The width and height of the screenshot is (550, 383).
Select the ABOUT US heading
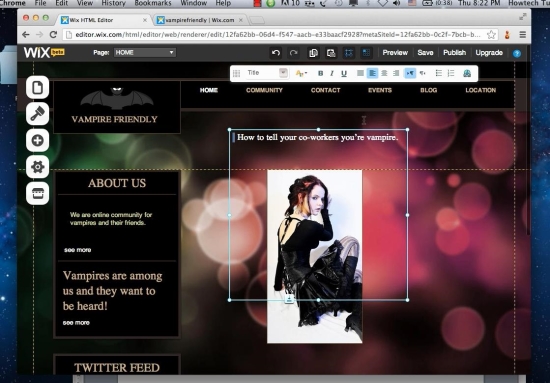pos(117,183)
